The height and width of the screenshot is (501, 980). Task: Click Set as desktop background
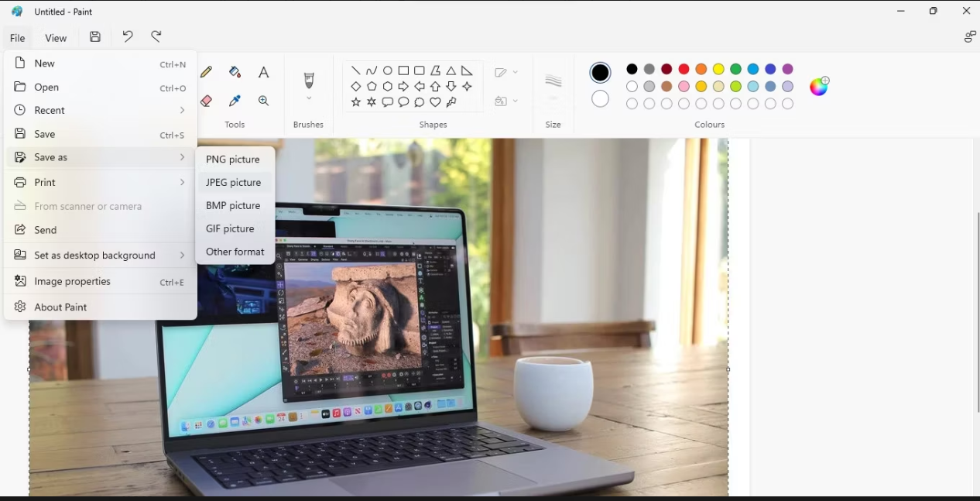click(x=93, y=255)
